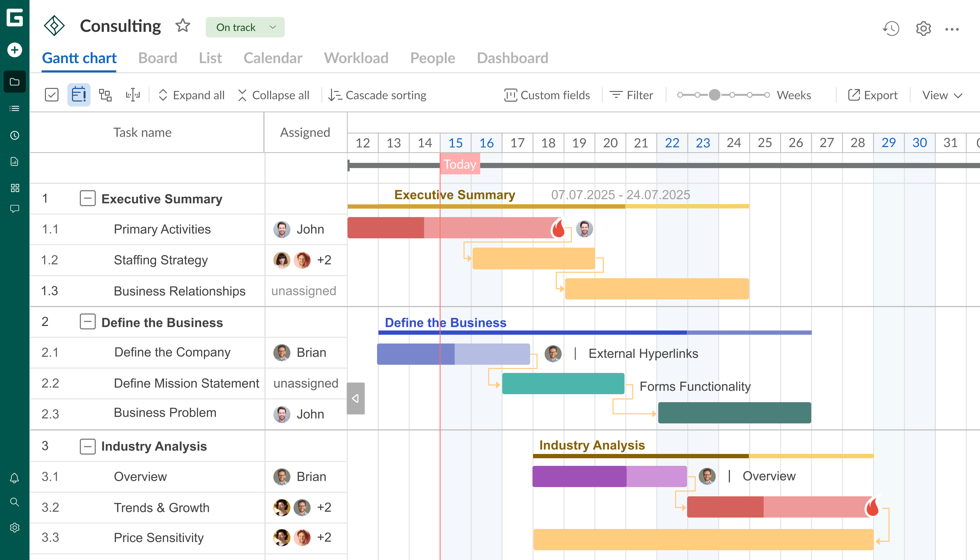Click the column width fit toolbar icon
The image size is (980, 560).
pyautogui.click(x=133, y=95)
